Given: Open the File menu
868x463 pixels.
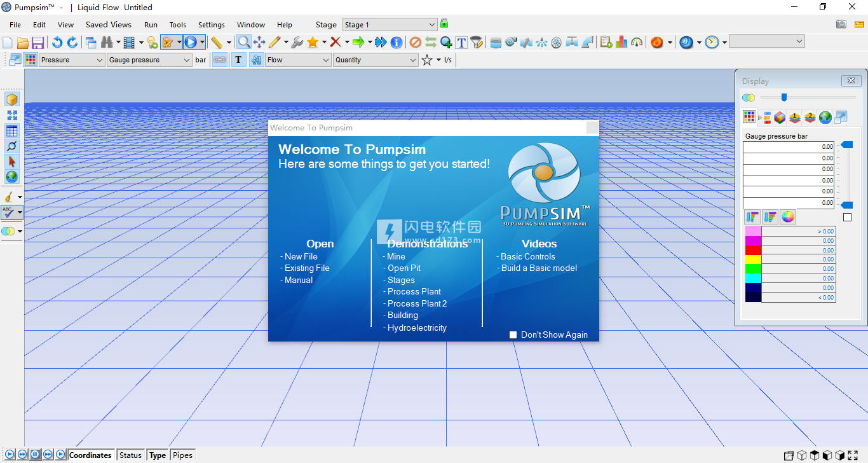Looking at the screenshot, I should 15,25.
